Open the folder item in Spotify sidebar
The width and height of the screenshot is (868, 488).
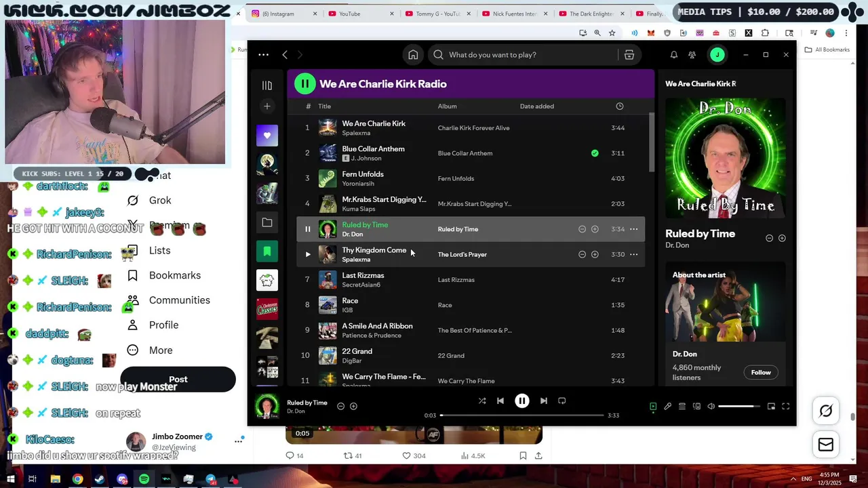pyautogui.click(x=267, y=222)
